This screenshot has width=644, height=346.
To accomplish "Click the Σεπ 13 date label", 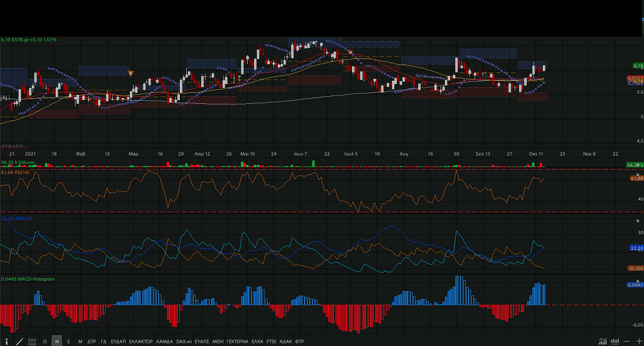I will click(x=483, y=154).
